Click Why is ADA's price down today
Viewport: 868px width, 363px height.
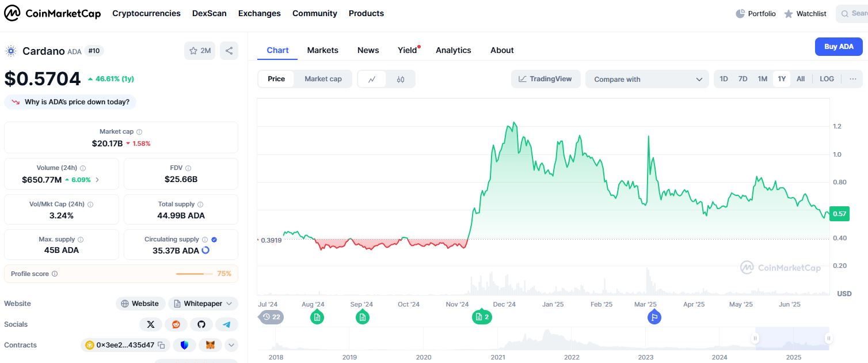click(x=70, y=102)
